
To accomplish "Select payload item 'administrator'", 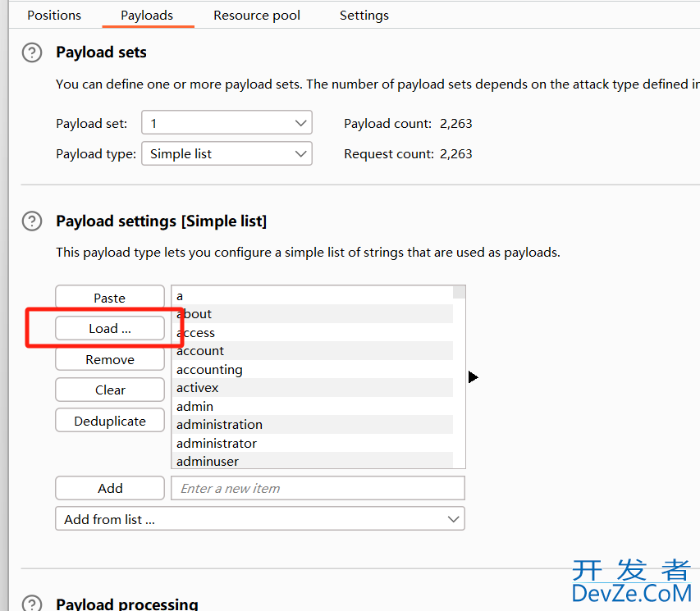I will 313,443.
